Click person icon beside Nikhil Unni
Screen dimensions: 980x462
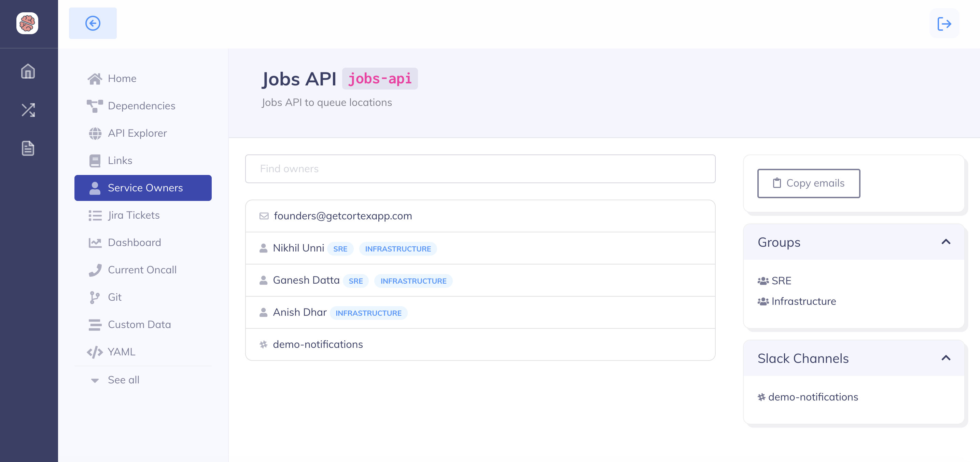click(x=263, y=248)
